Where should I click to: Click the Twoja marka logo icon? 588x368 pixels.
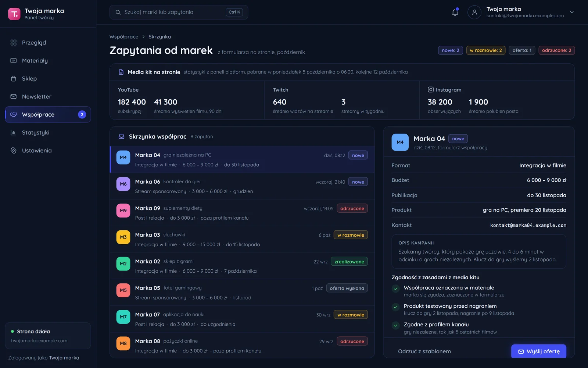pos(14,14)
